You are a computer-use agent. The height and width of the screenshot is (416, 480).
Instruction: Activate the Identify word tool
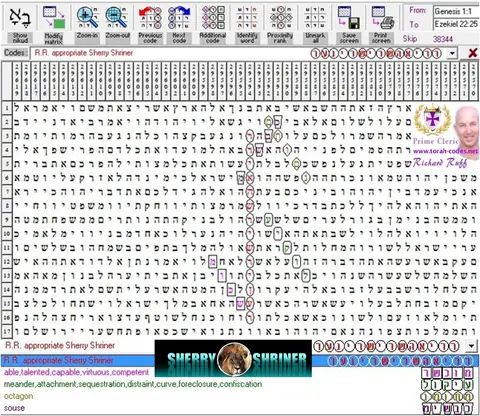click(247, 17)
